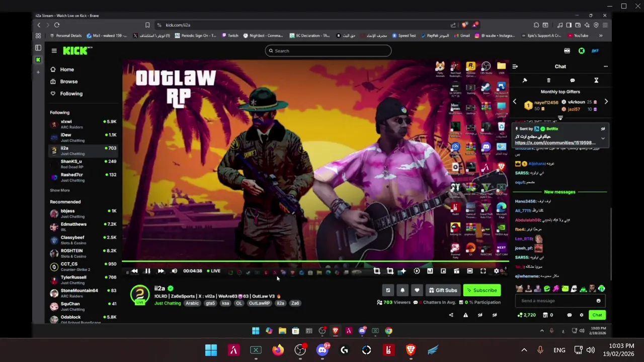
Task: Open xlxwi channel in Following list
Action: (84, 124)
